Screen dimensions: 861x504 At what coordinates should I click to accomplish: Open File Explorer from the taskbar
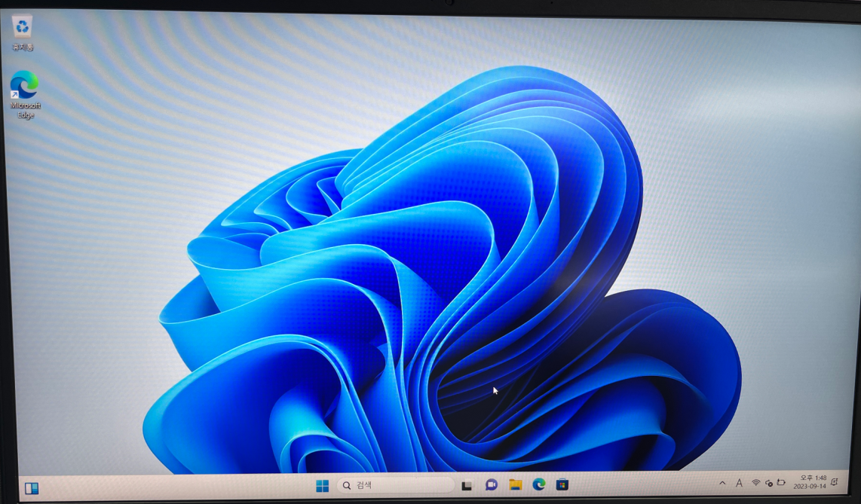pyautogui.click(x=515, y=484)
